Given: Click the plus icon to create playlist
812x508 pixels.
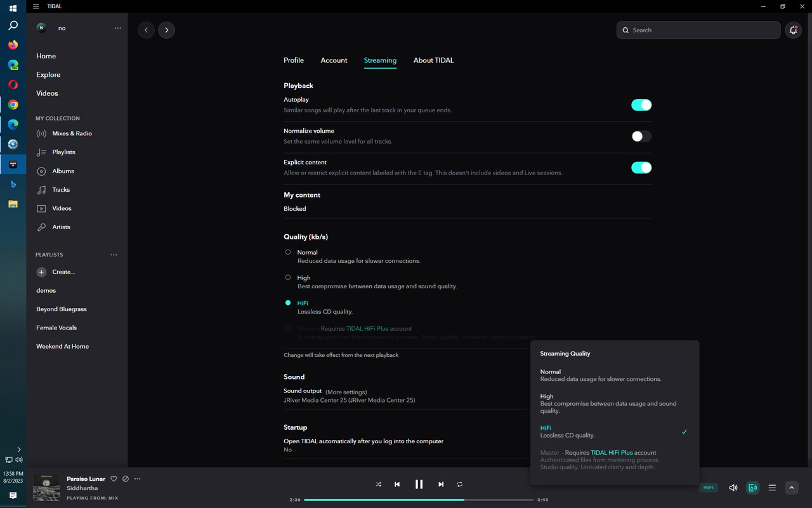Looking at the screenshot, I should point(41,272).
